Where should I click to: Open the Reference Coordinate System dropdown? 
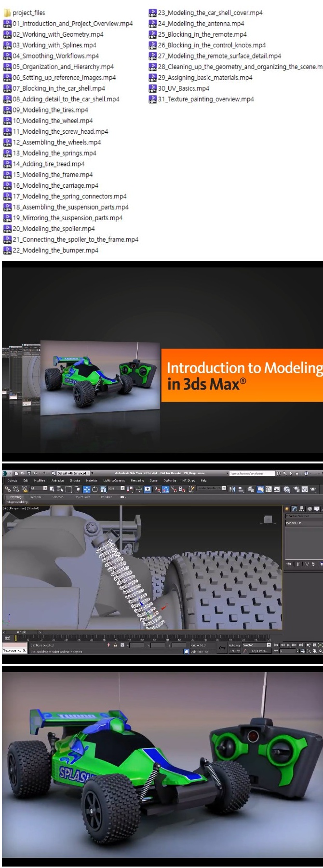coord(116,489)
